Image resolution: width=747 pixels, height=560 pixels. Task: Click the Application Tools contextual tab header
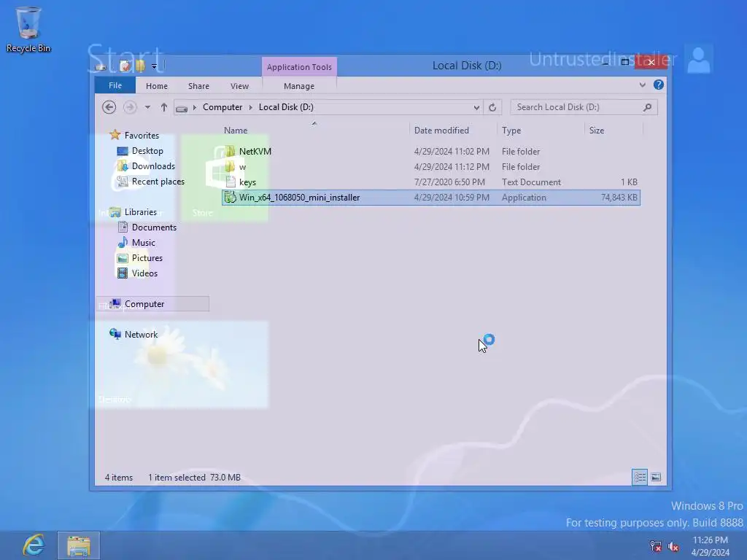[x=299, y=66]
